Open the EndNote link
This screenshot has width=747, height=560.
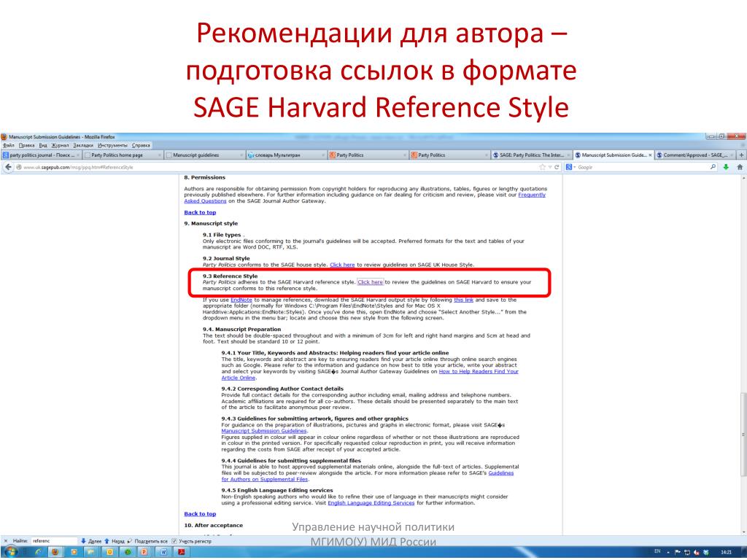[241, 300]
